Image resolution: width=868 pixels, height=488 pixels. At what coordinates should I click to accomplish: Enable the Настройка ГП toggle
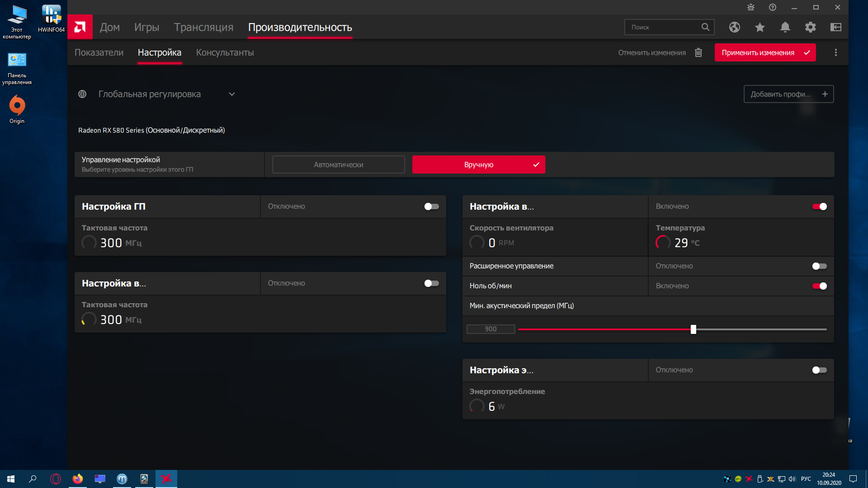click(x=431, y=206)
